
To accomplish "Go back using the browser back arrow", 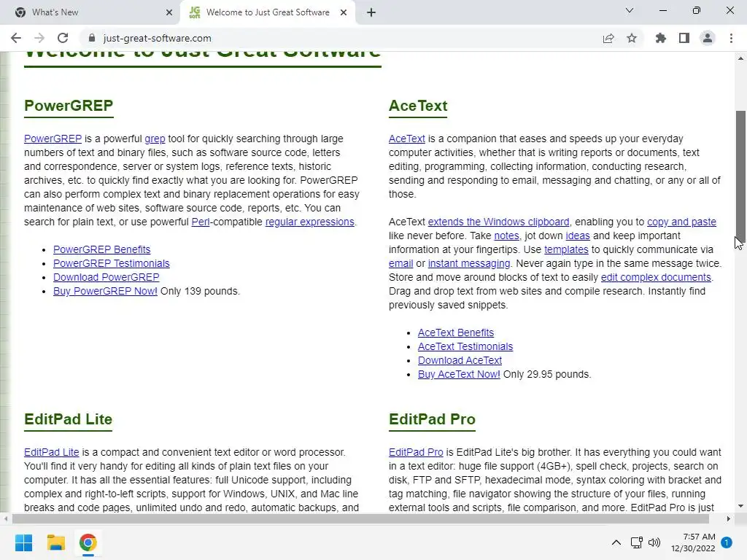I will (x=16, y=38).
